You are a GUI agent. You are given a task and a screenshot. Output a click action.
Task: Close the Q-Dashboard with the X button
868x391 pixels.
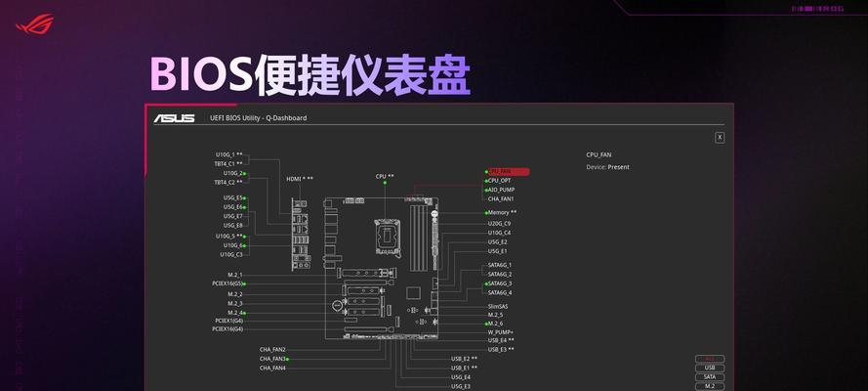pyautogui.click(x=719, y=138)
